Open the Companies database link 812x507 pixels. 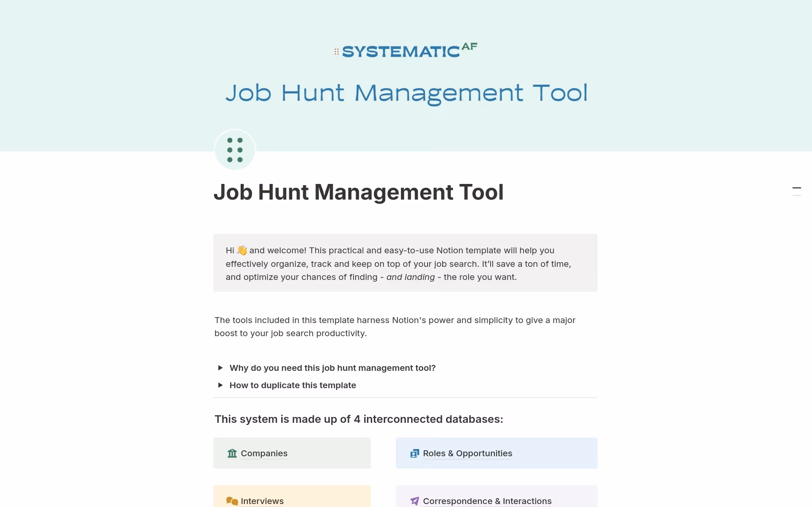pos(264,453)
